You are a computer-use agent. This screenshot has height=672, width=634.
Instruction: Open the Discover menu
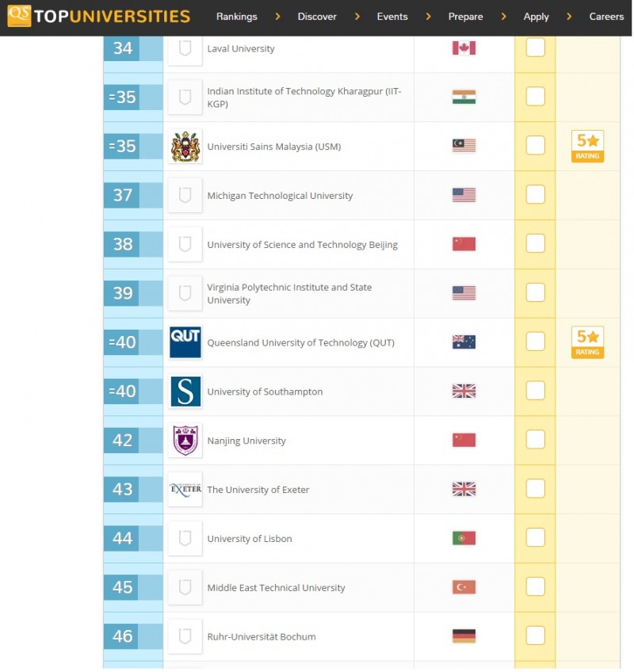click(317, 17)
